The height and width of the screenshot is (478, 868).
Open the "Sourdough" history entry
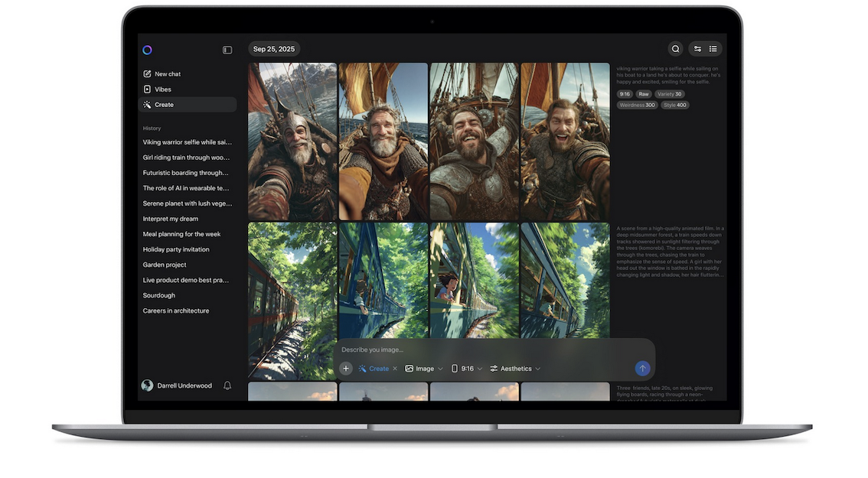click(x=159, y=295)
